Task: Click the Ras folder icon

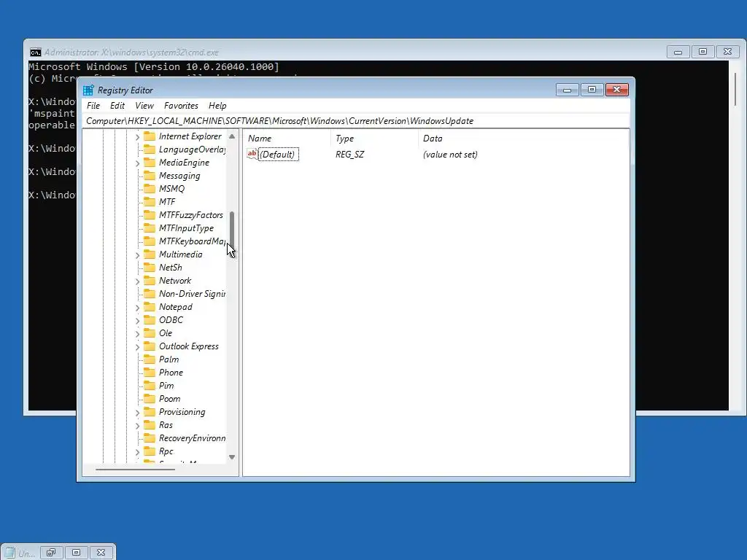Action: pos(150,425)
